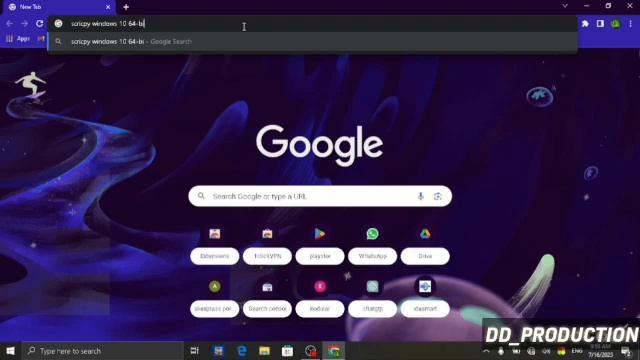Click the Chrome icon on taskbar

pos(334,351)
